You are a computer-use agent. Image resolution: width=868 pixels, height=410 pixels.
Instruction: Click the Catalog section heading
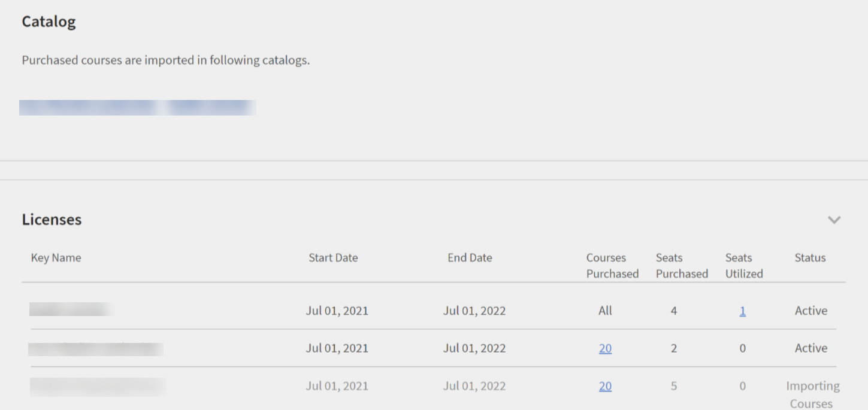pyautogui.click(x=49, y=22)
